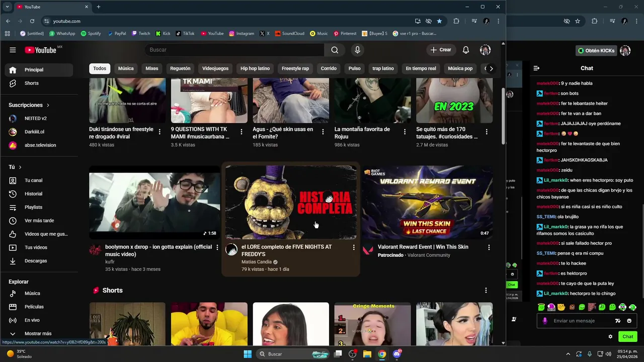Open emoji picker in Kick chat
This screenshot has width=644, height=362.
[629, 321]
